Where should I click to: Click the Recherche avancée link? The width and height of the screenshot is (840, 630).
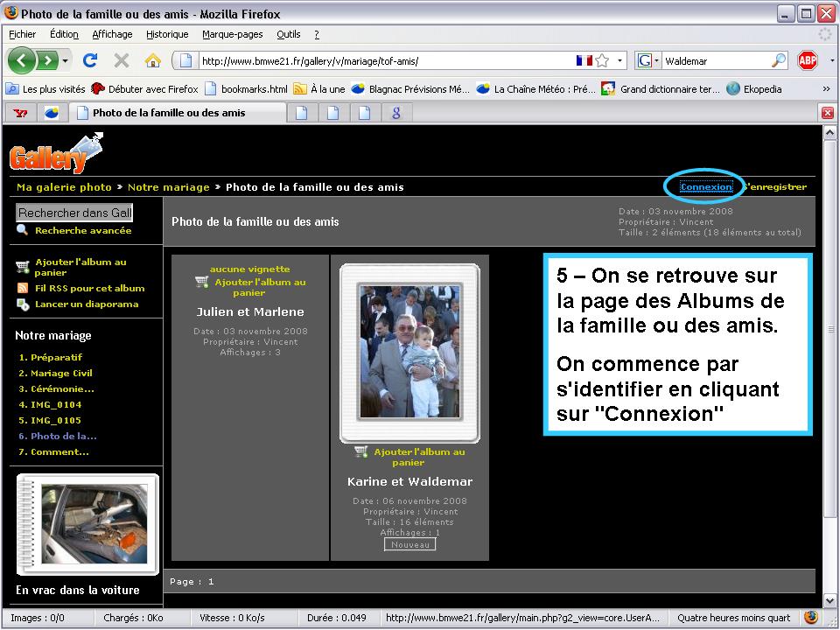83,230
